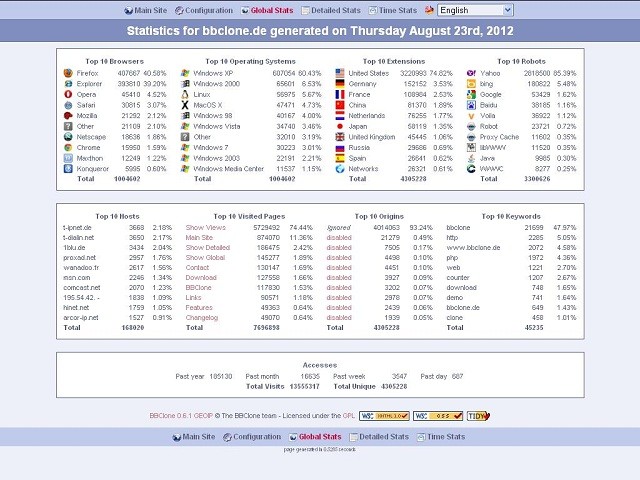Screen dimensions: 640x480
Task: Select the Past week accesses label
Action: click(x=349, y=376)
